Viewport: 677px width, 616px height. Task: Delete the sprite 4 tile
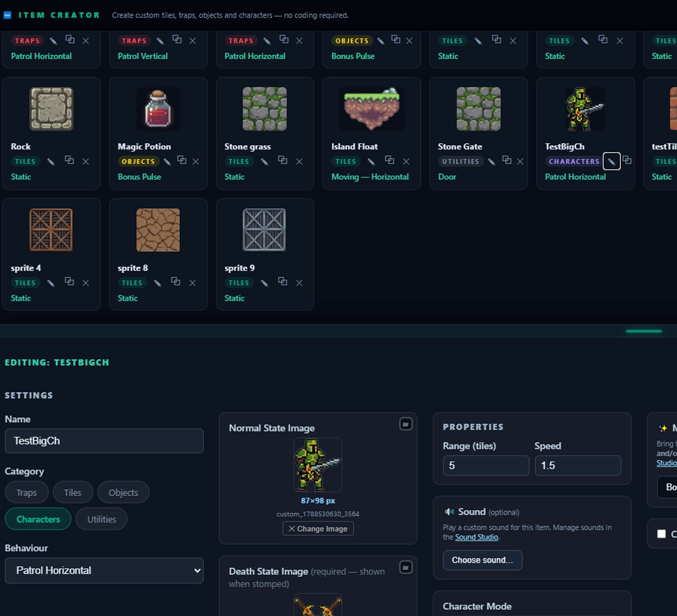85,283
